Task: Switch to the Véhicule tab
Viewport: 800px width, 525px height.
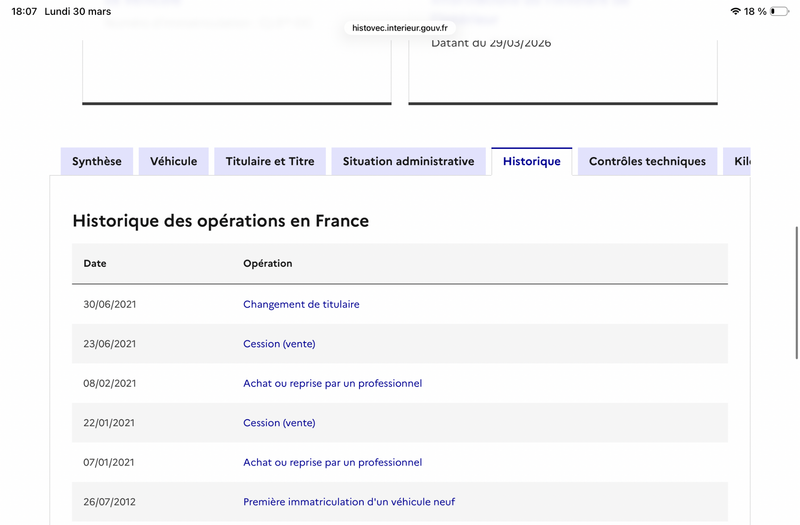Action: click(x=174, y=161)
